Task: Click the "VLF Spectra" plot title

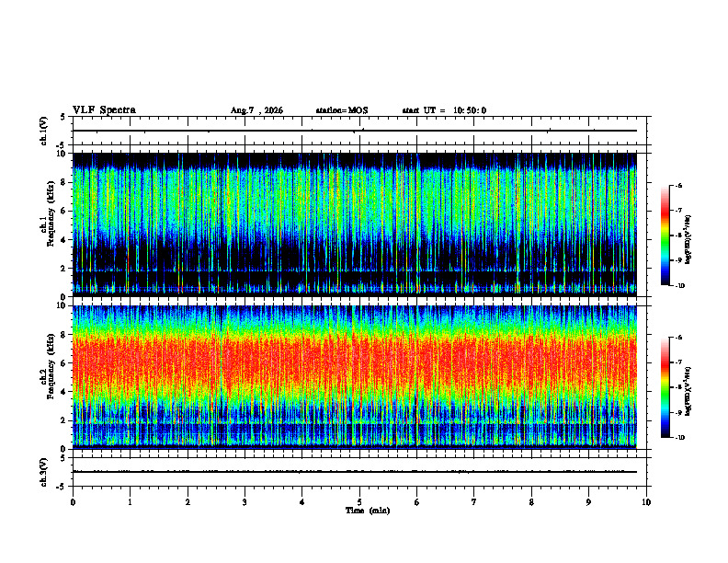Action: tap(104, 110)
